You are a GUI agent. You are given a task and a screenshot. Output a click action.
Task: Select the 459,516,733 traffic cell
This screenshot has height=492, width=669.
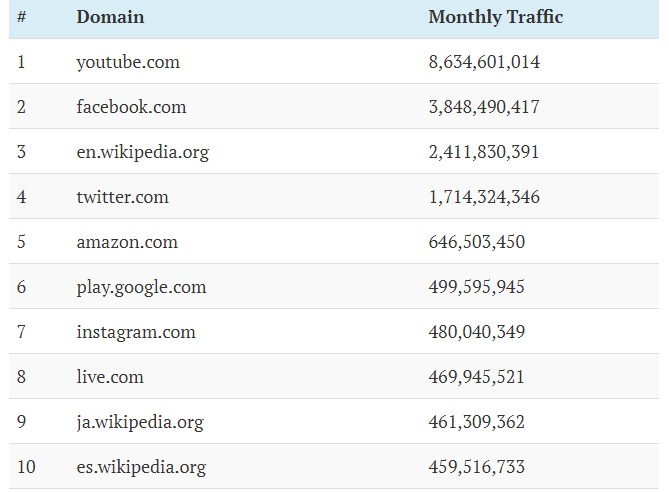click(x=476, y=467)
